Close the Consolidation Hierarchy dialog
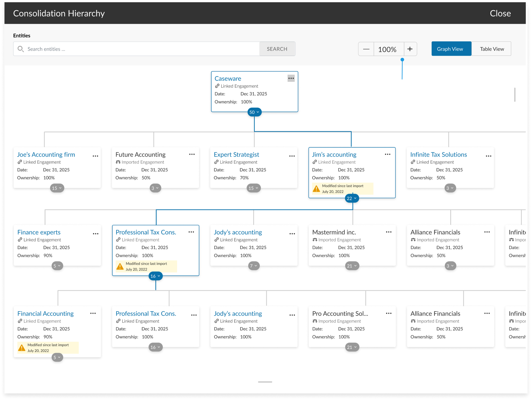This screenshot has height=400, width=532. pyautogui.click(x=500, y=13)
